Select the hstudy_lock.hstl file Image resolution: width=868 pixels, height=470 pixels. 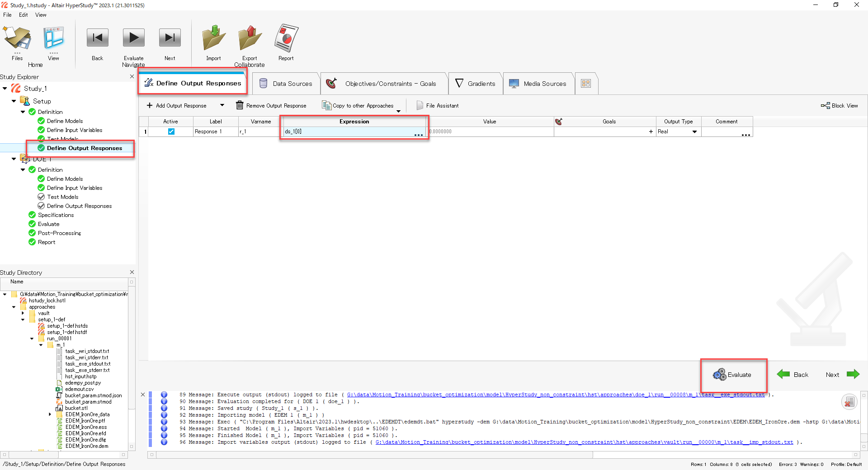(x=47, y=301)
